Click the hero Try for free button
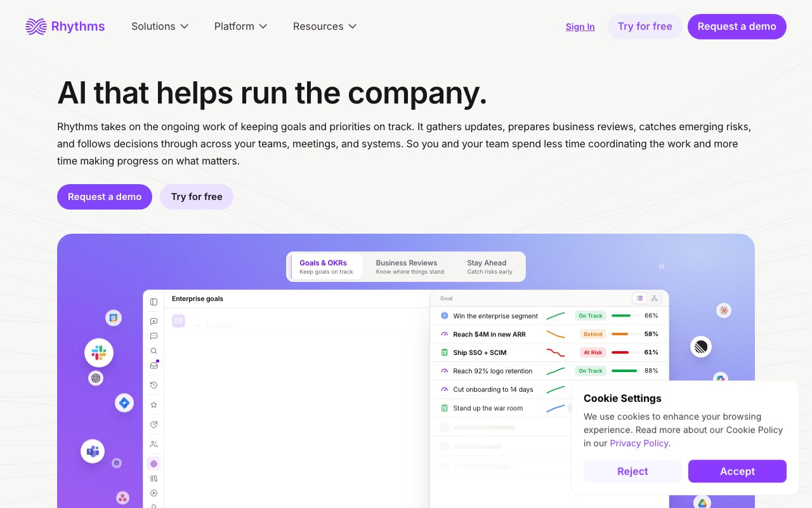 click(x=197, y=197)
